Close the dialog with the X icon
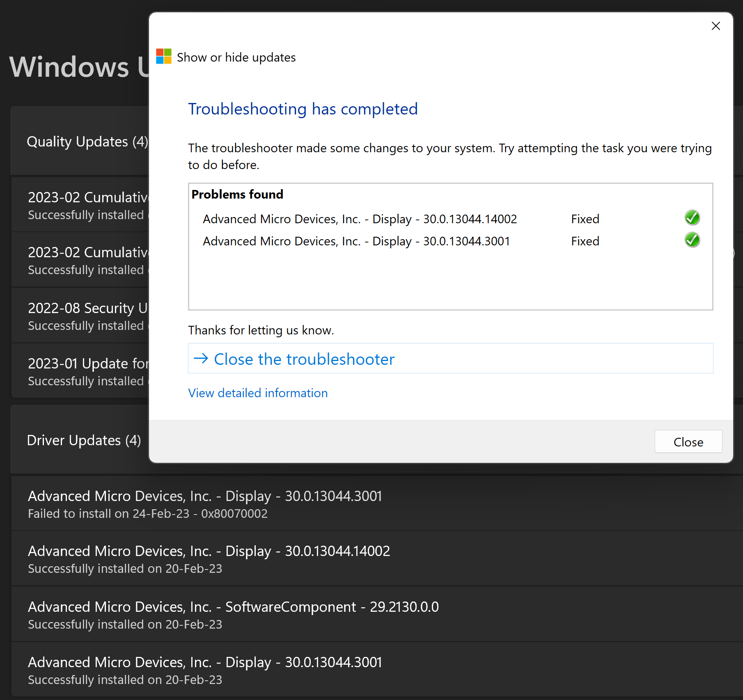 pyautogui.click(x=715, y=26)
